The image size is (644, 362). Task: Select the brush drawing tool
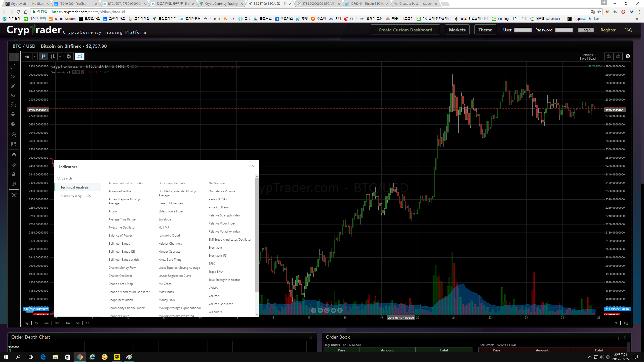[x=13, y=86]
